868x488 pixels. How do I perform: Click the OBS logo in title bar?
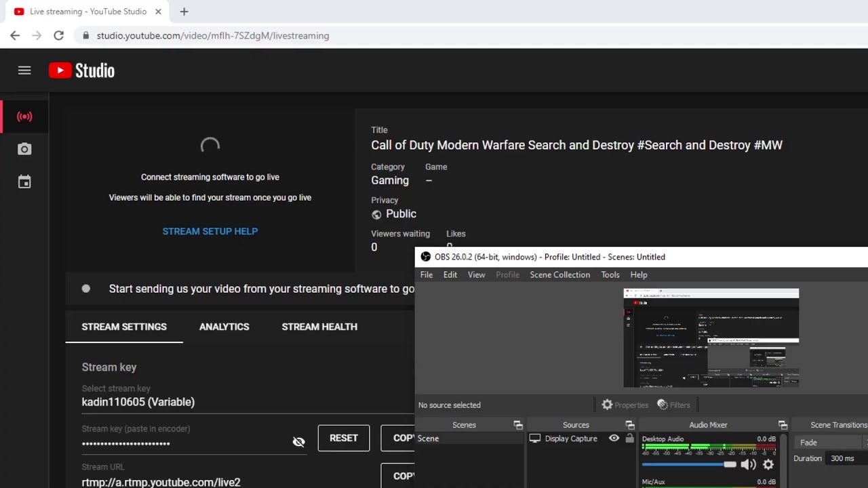click(425, 257)
